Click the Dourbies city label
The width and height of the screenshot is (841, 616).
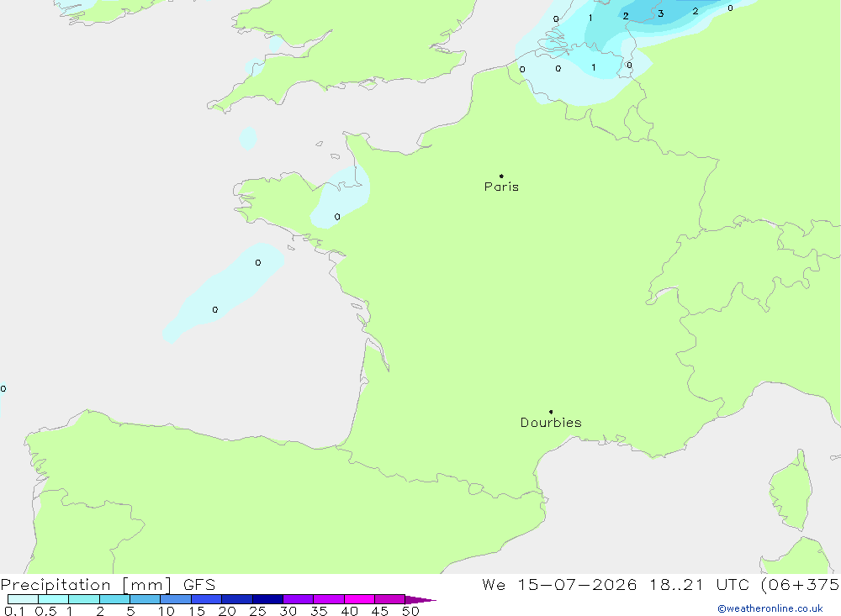coord(551,423)
